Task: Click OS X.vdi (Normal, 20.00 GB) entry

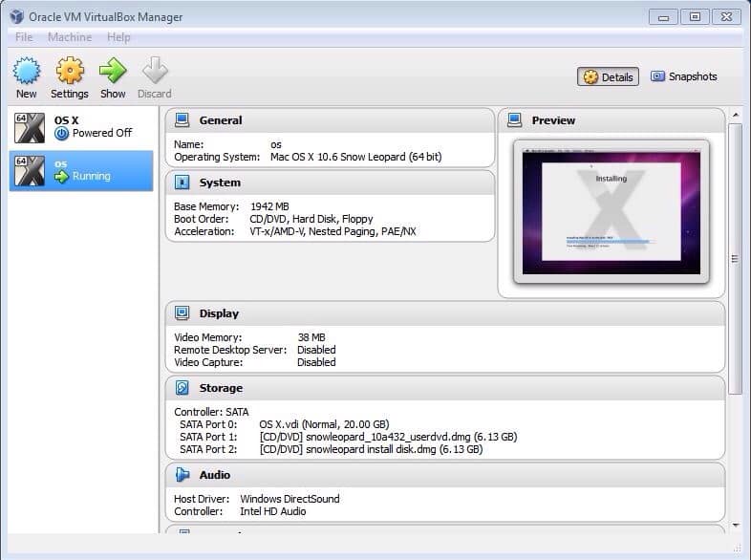Action: click(324, 424)
